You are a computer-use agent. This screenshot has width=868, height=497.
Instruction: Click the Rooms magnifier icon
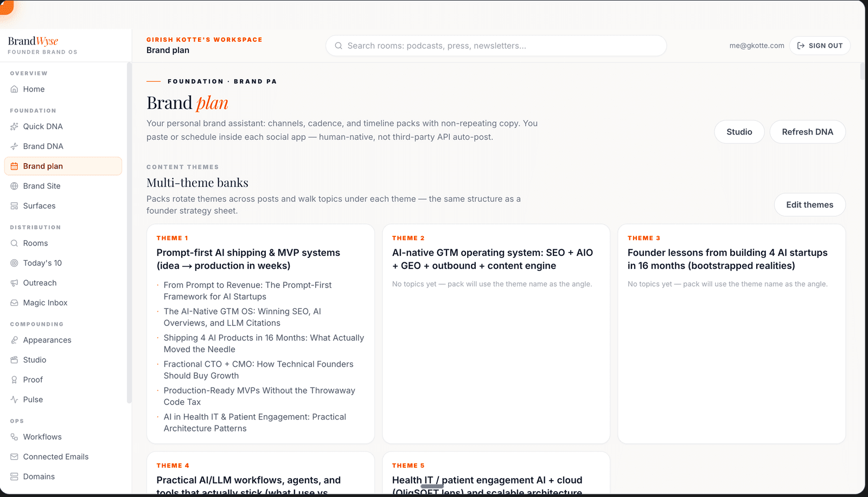pyautogui.click(x=15, y=243)
